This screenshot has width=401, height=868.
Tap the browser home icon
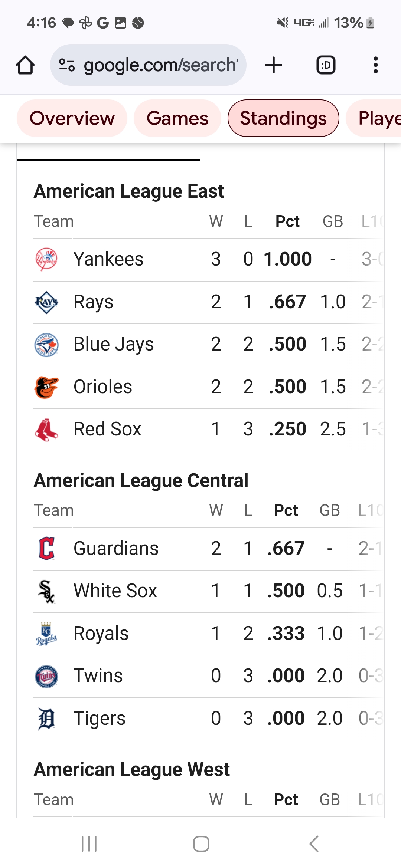coord(25,65)
